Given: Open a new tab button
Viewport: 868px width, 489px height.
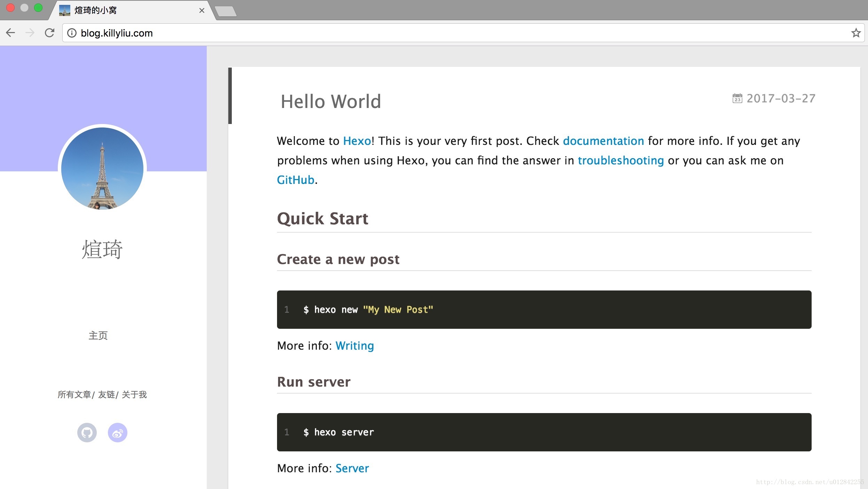Looking at the screenshot, I should (226, 11).
